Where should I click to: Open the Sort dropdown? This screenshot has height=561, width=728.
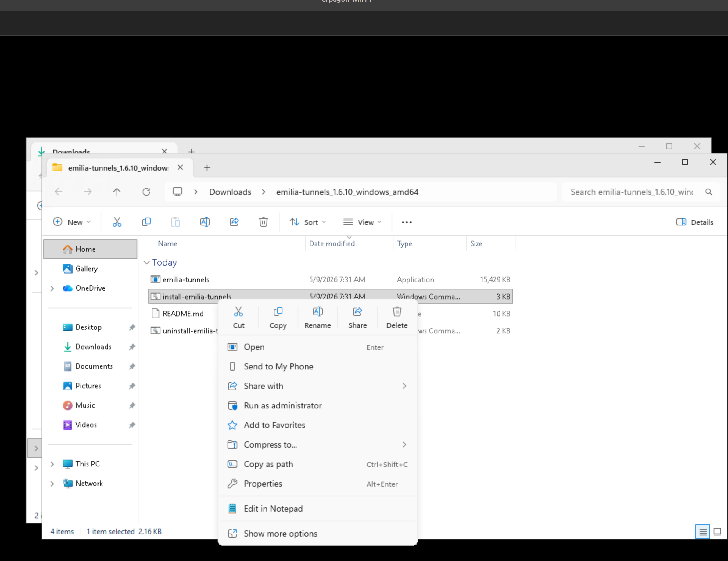tap(308, 222)
